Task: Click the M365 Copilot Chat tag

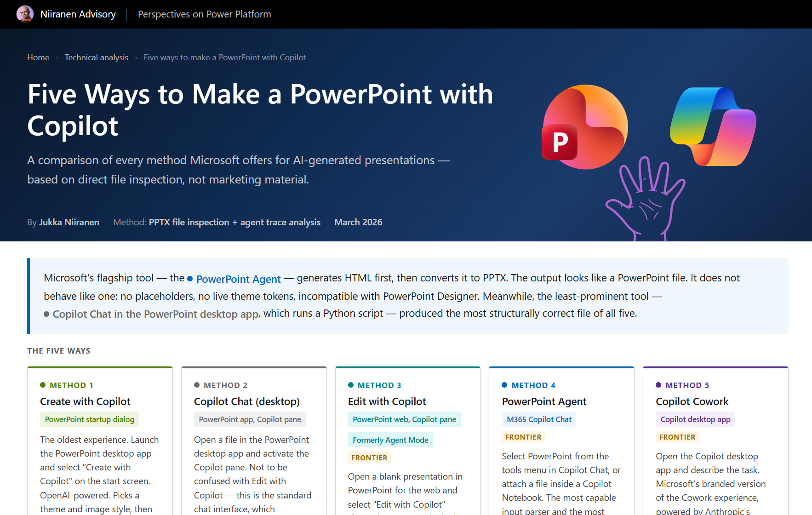Action: (539, 419)
